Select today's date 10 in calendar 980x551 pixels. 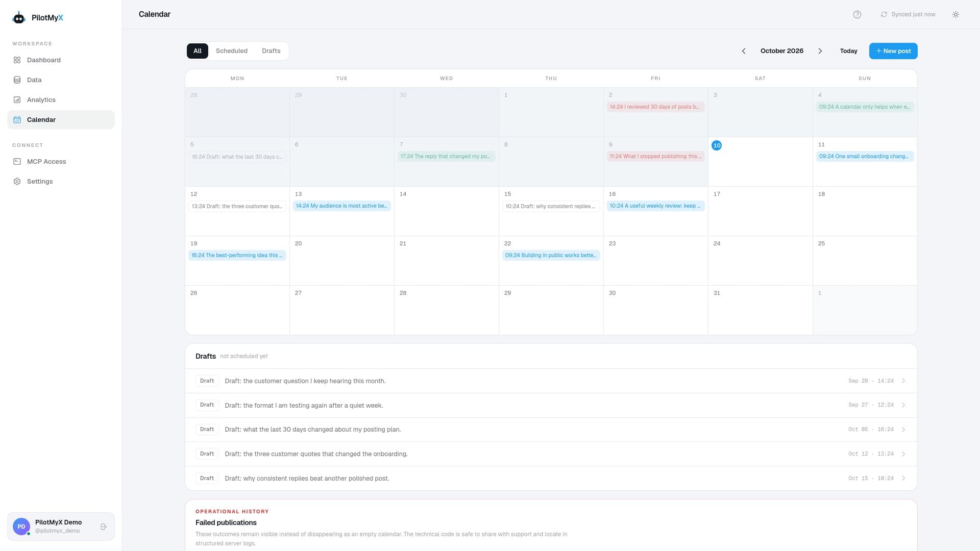point(717,146)
